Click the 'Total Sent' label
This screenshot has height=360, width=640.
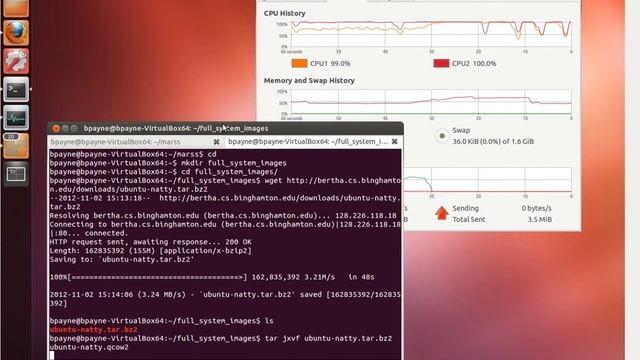pyautogui.click(x=469, y=220)
